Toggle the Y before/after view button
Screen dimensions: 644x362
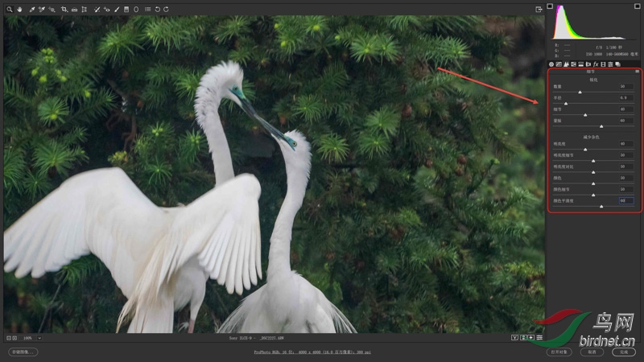click(x=514, y=338)
